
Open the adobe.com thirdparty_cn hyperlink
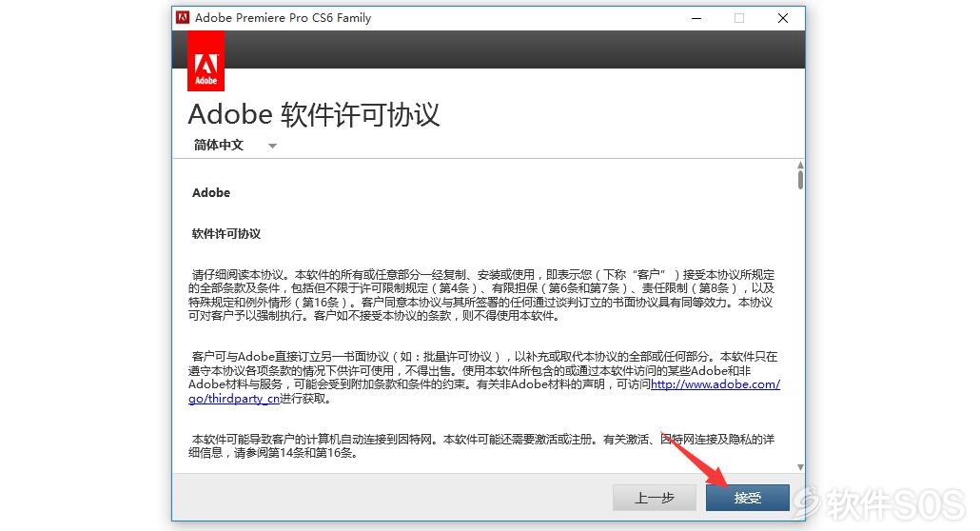(x=715, y=384)
